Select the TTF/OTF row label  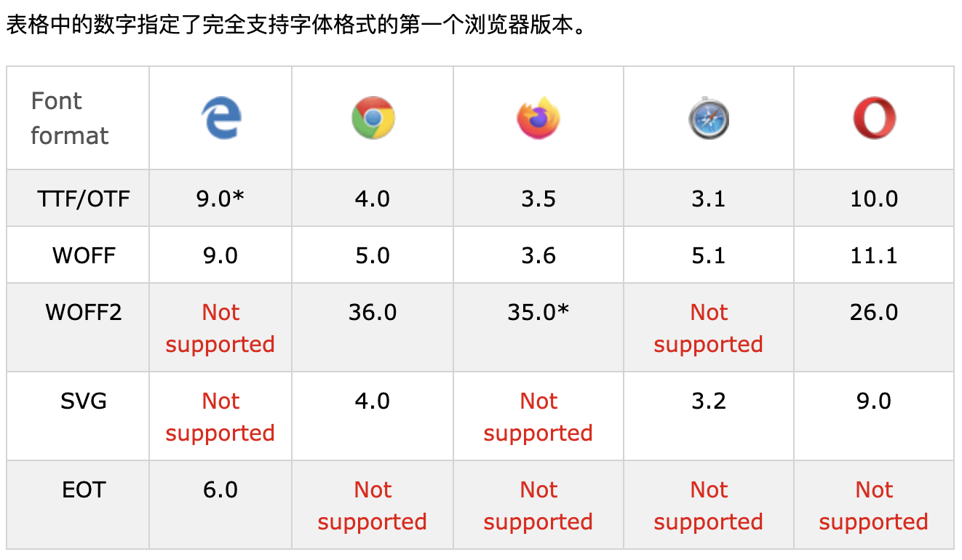pos(84,199)
